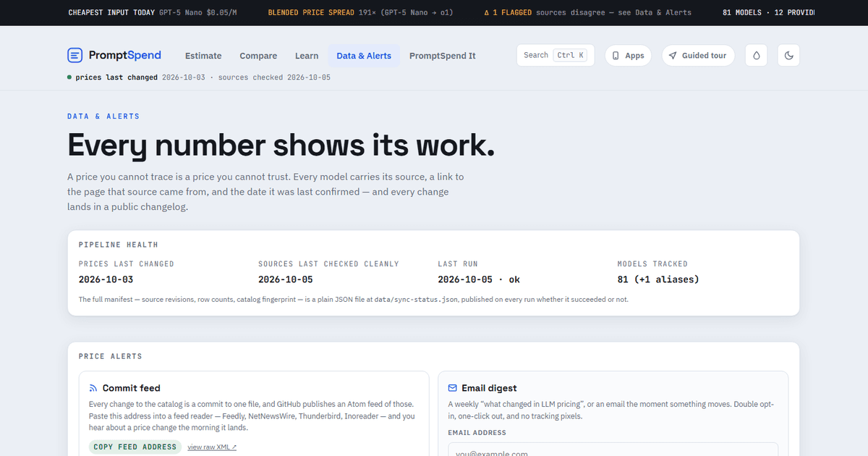Click the PromptSpend brand name

pos(124,55)
